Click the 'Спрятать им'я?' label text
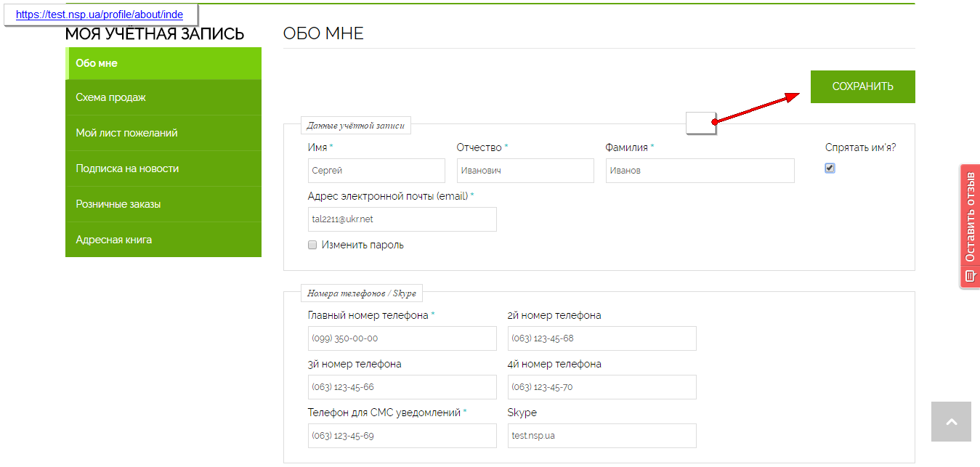Image resolution: width=980 pixels, height=467 pixels. coord(861,147)
